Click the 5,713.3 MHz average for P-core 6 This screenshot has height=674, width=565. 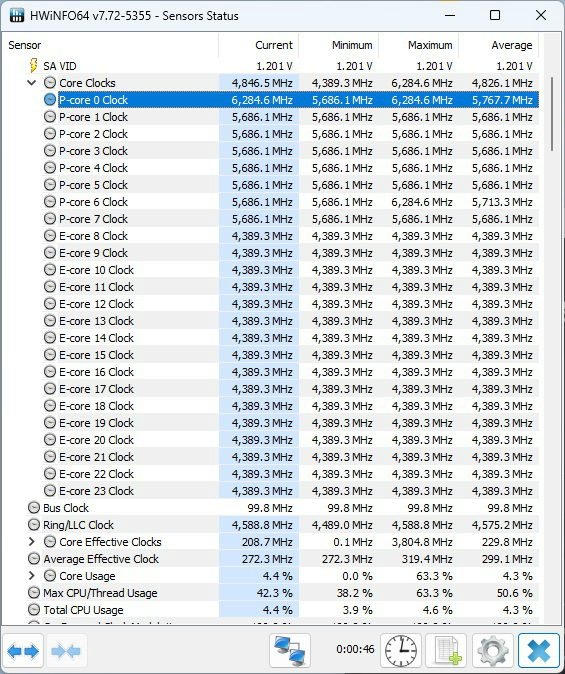pos(502,202)
